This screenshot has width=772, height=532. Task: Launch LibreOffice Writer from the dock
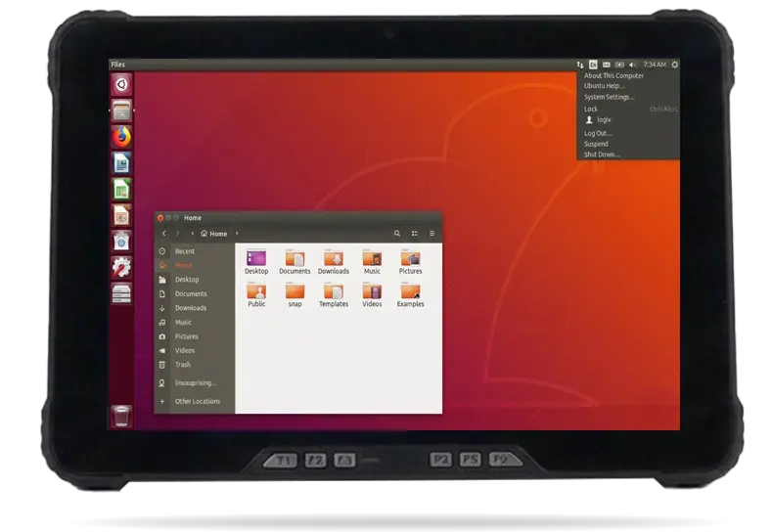click(121, 162)
